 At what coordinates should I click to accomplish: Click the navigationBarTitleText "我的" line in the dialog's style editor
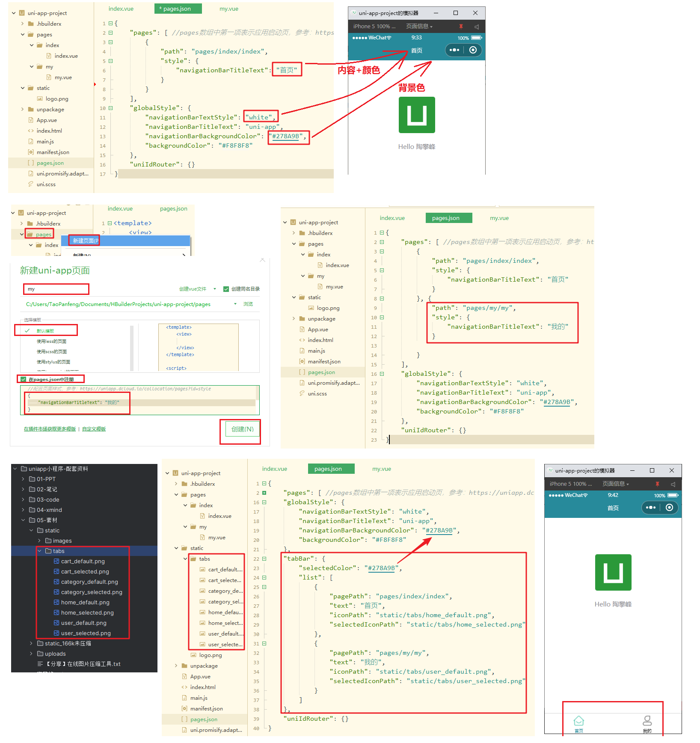pyautogui.click(x=141, y=402)
